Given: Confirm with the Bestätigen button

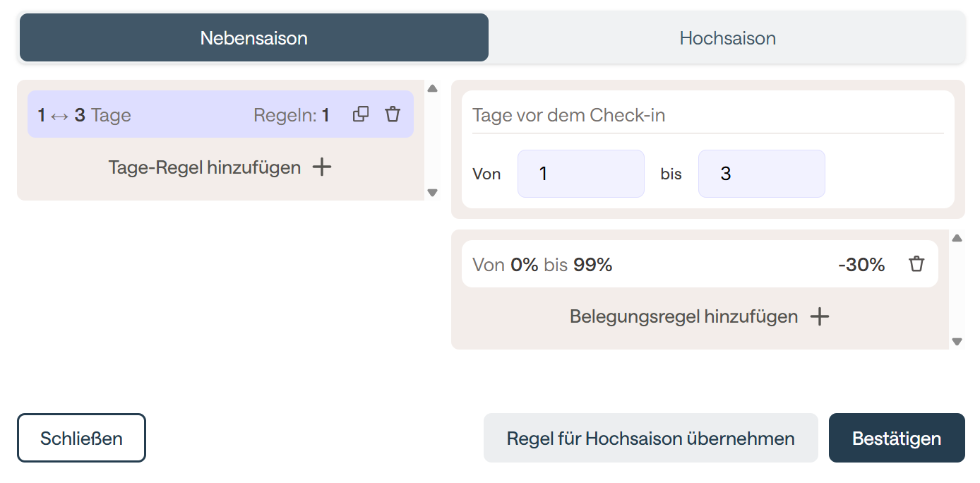Looking at the screenshot, I should [896, 438].
